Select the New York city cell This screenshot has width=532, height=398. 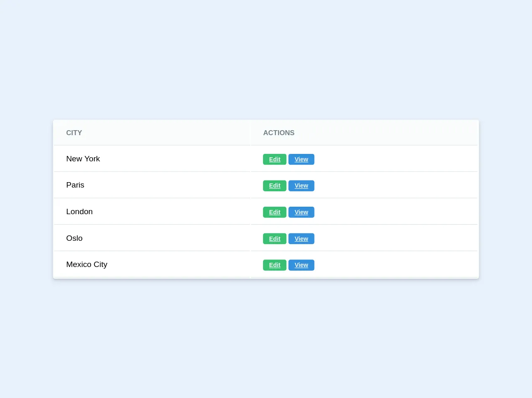pos(83,159)
